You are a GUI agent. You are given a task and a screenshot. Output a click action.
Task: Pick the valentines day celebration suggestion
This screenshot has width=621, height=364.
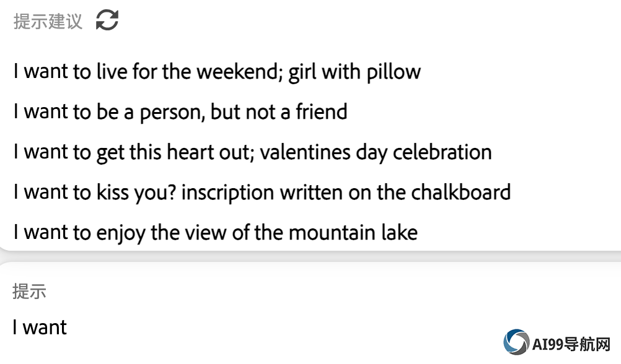click(x=253, y=152)
